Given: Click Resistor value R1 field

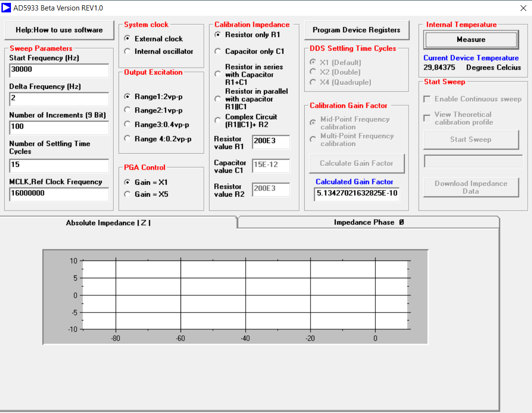Looking at the screenshot, I should coord(271,141).
